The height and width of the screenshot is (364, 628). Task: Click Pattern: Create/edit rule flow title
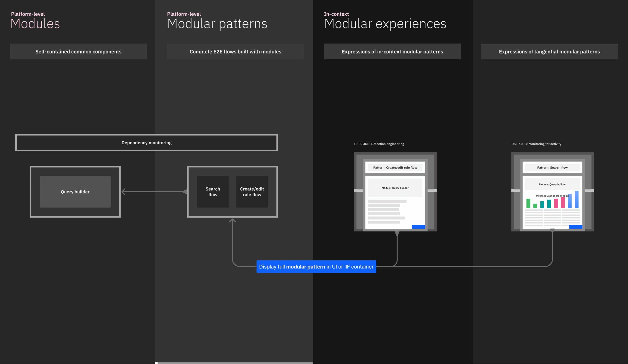395,168
